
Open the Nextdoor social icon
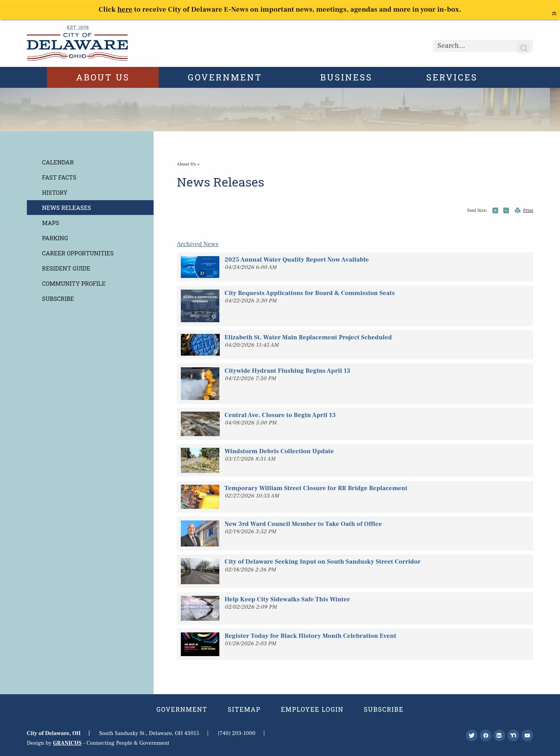(x=513, y=735)
